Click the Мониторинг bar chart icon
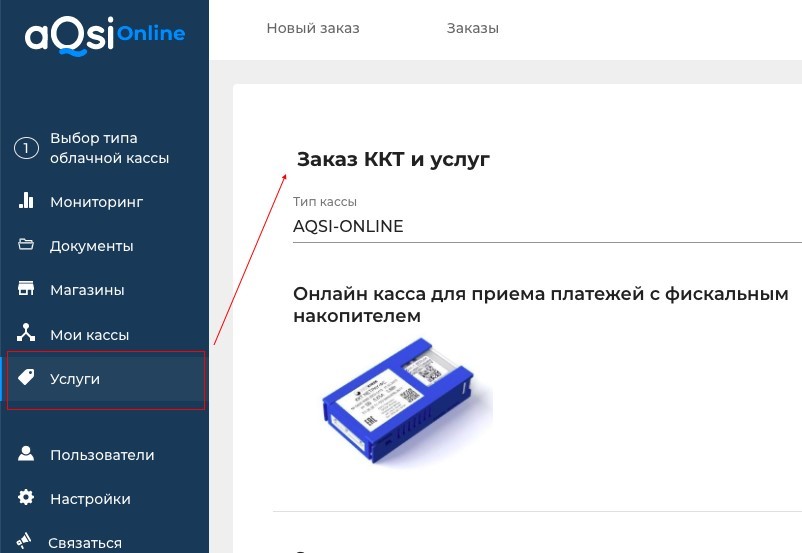The height and width of the screenshot is (553, 802). point(26,201)
